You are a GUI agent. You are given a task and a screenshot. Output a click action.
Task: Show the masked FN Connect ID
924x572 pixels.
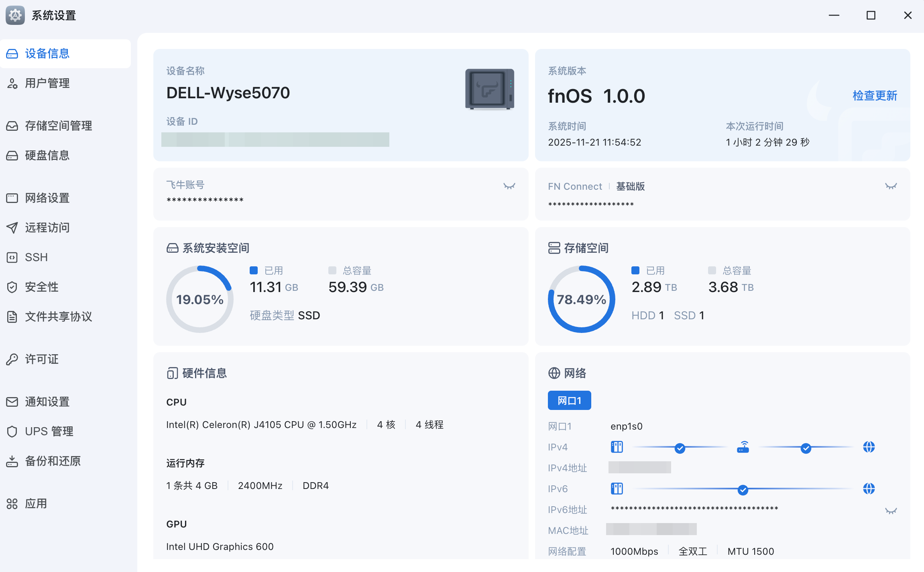coord(891,186)
